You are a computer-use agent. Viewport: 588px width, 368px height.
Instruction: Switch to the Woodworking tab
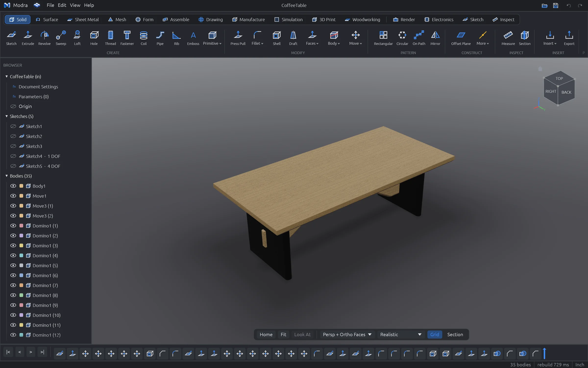(362, 19)
